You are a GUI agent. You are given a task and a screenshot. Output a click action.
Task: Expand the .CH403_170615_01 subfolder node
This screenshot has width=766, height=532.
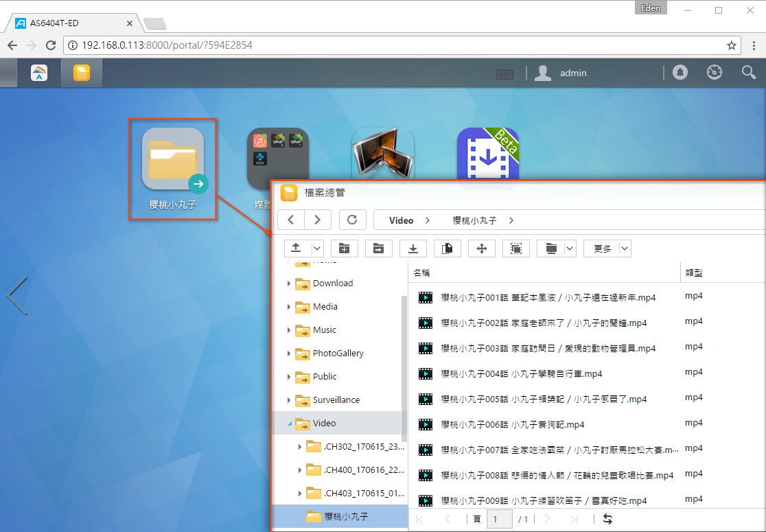pos(299,494)
